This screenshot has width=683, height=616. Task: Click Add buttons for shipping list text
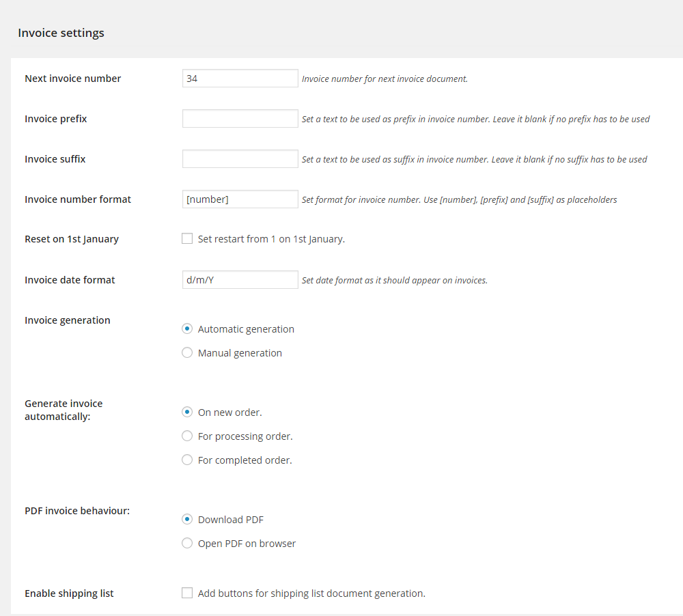[x=311, y=593]
